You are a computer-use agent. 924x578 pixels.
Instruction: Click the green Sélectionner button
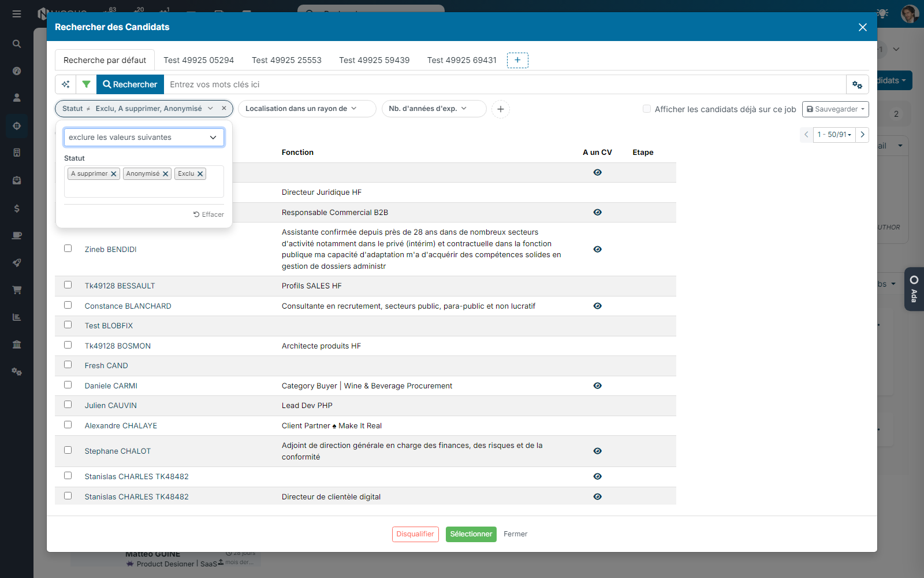pos(471,534)
